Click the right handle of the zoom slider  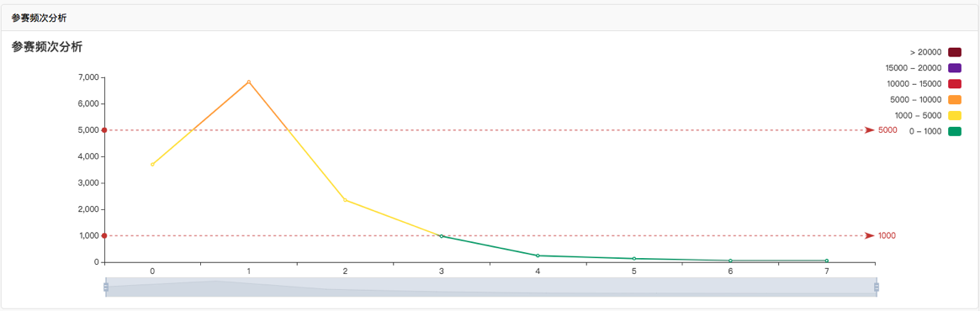pyautogui.click(x=877, y=287)
